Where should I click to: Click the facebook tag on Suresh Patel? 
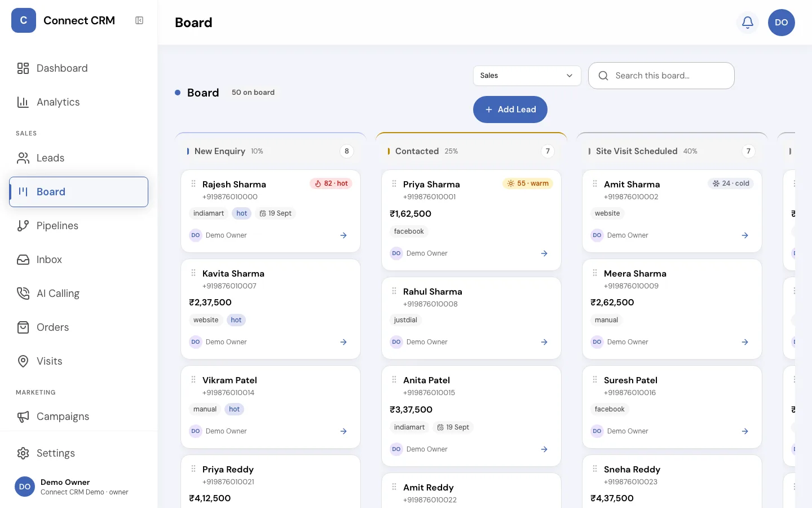click(610, 409)
